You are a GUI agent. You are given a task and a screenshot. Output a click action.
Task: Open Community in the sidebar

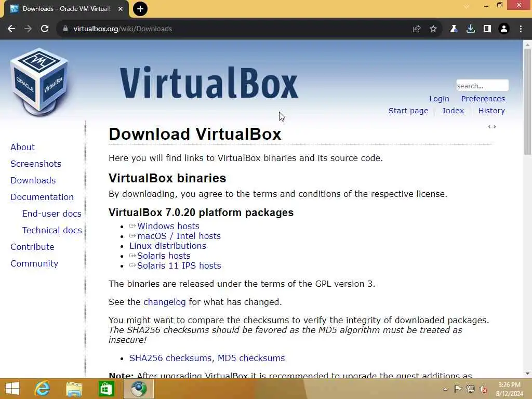tap(34, 263)
